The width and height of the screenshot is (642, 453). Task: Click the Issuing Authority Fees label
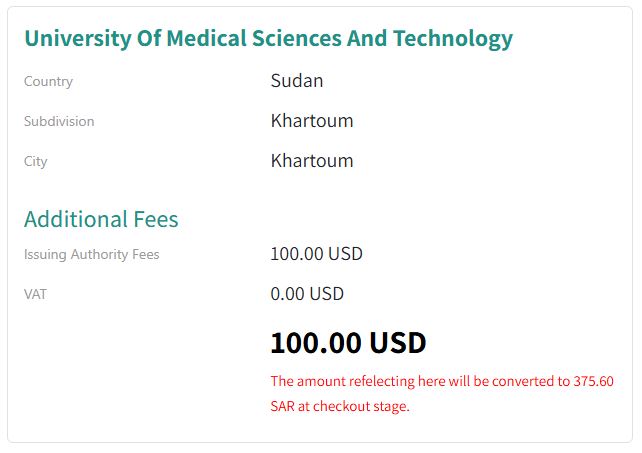click(92, 254)
